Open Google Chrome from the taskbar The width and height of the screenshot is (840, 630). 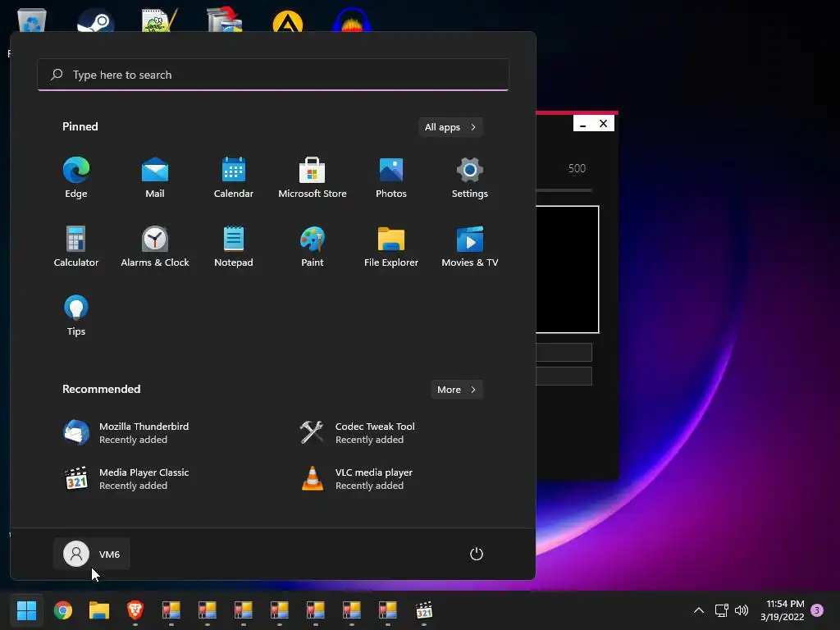(62, 610)
